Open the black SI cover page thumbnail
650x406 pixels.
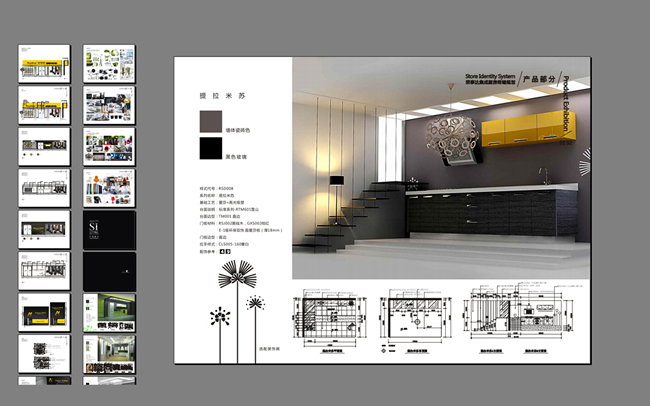click(x=109, y=230)
